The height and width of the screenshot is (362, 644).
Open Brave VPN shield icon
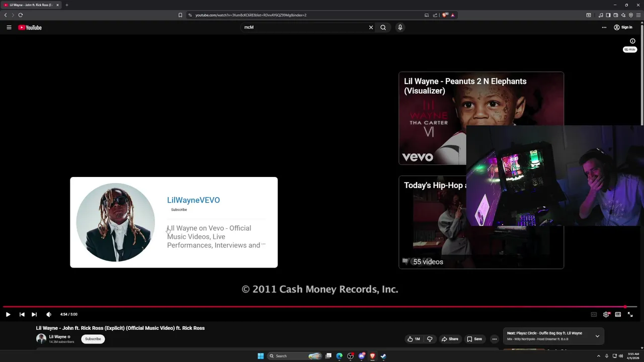point(631,15)
